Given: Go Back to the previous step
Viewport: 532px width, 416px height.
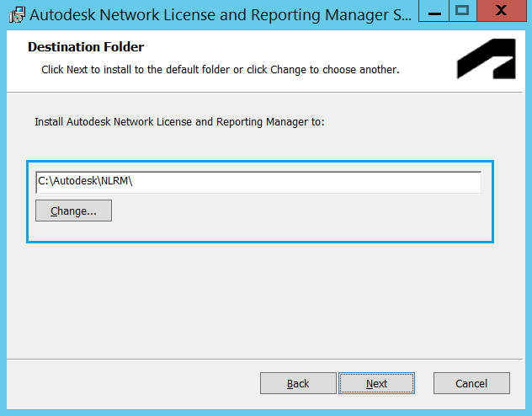Looking at the screenshot, I should tap(298, 384).
